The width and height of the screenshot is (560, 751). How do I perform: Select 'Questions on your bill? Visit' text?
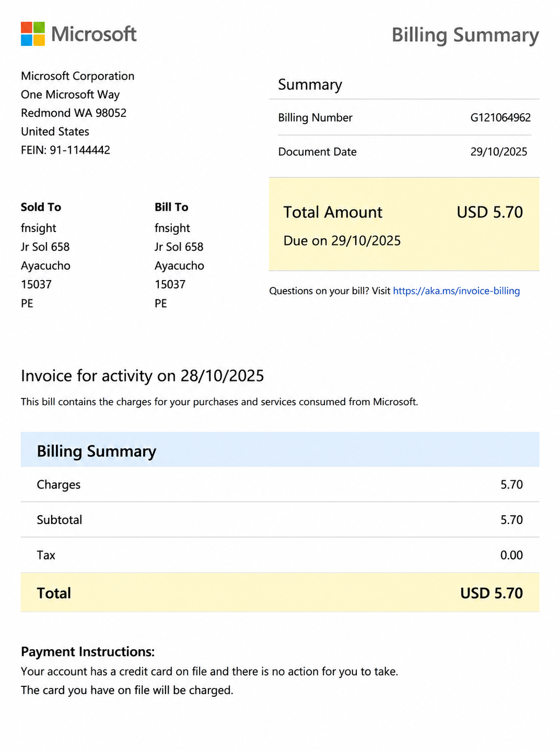(x=330, y=291)
